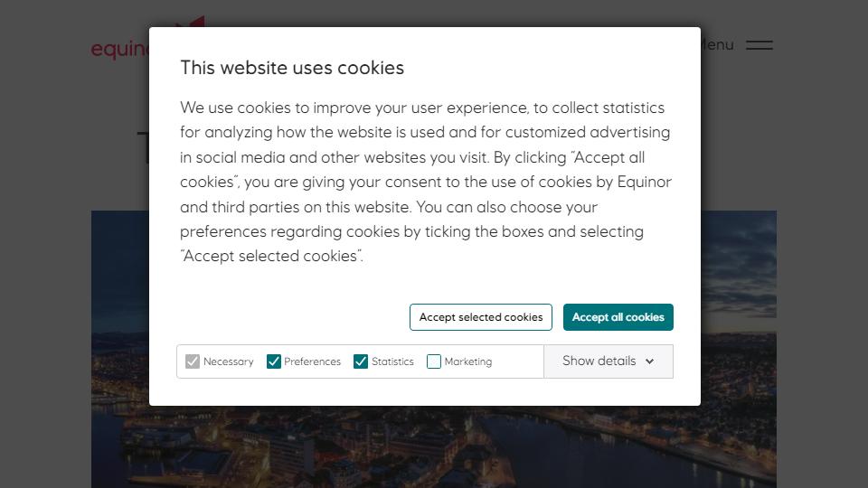Click Accept selected cookies button
The image size is (868, 488).
coord(480,317)
